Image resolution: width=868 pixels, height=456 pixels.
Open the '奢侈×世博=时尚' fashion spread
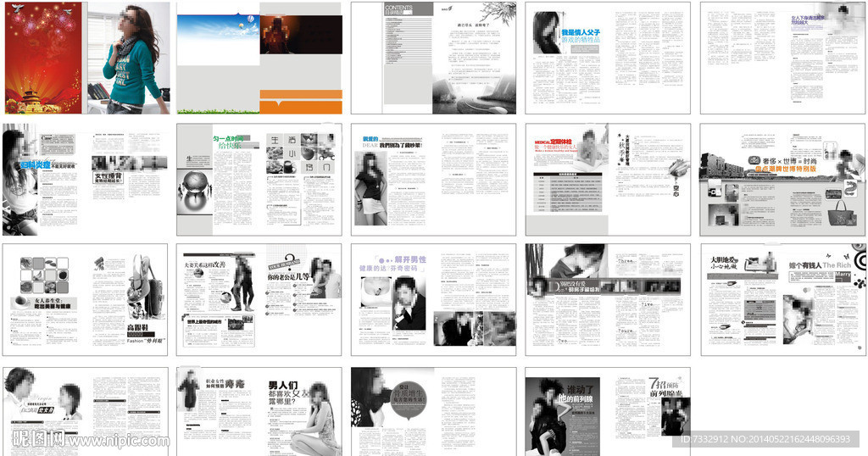click(782, 180)
